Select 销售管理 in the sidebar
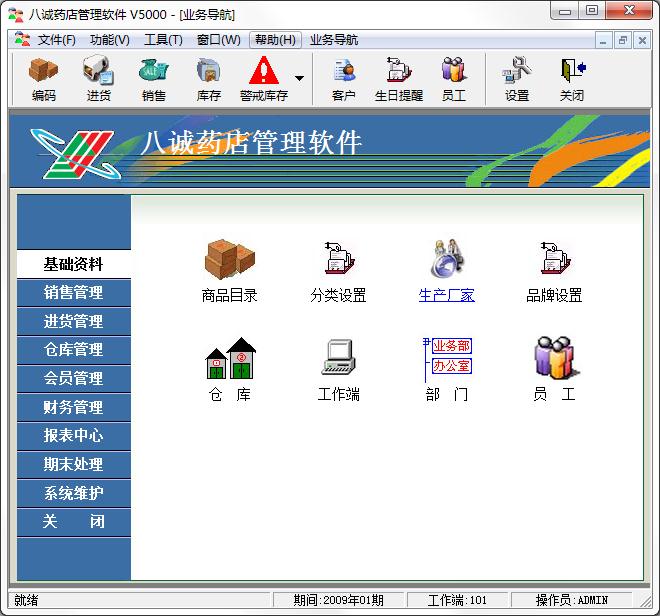This screenshot has width=660, height=616. [74, 292]
